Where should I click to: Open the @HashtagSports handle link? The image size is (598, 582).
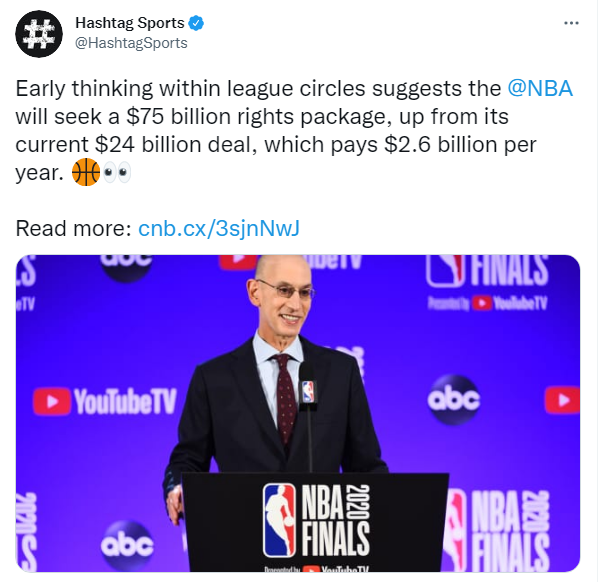(x=131, y=43)
